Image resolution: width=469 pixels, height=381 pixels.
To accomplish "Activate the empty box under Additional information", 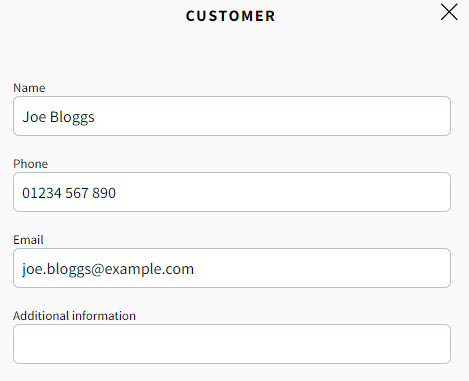I will pos(232,344).
